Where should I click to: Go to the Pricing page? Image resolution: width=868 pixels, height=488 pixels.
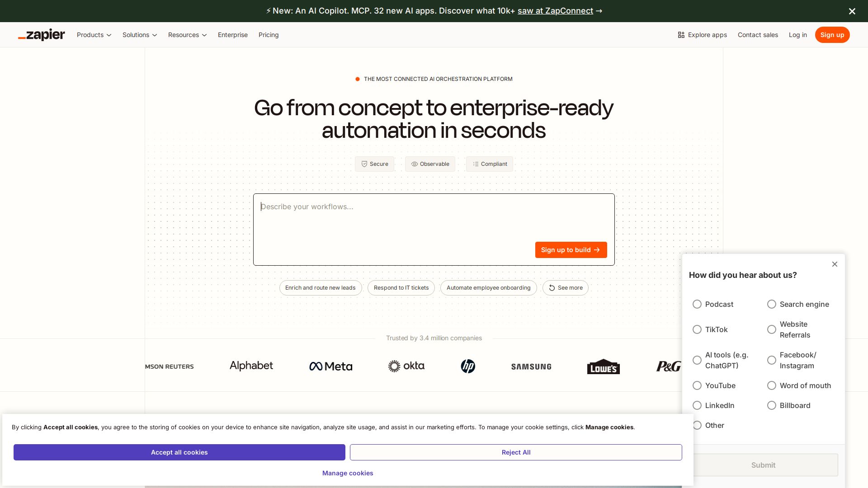[269, 35]
